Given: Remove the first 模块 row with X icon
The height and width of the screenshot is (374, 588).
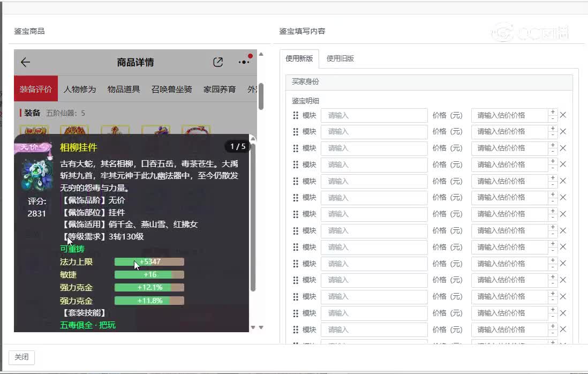Looking at the screenshot, I should (563, 115).
